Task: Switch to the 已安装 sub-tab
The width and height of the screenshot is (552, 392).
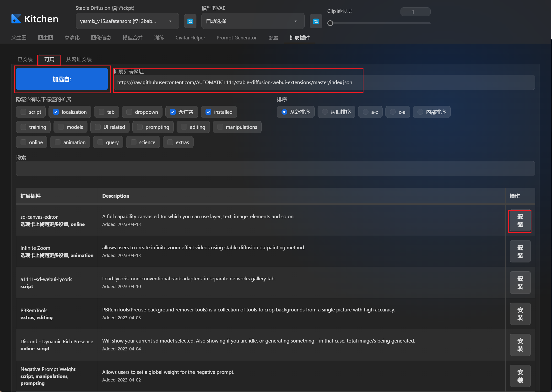Action: click(x=25, y=59)
